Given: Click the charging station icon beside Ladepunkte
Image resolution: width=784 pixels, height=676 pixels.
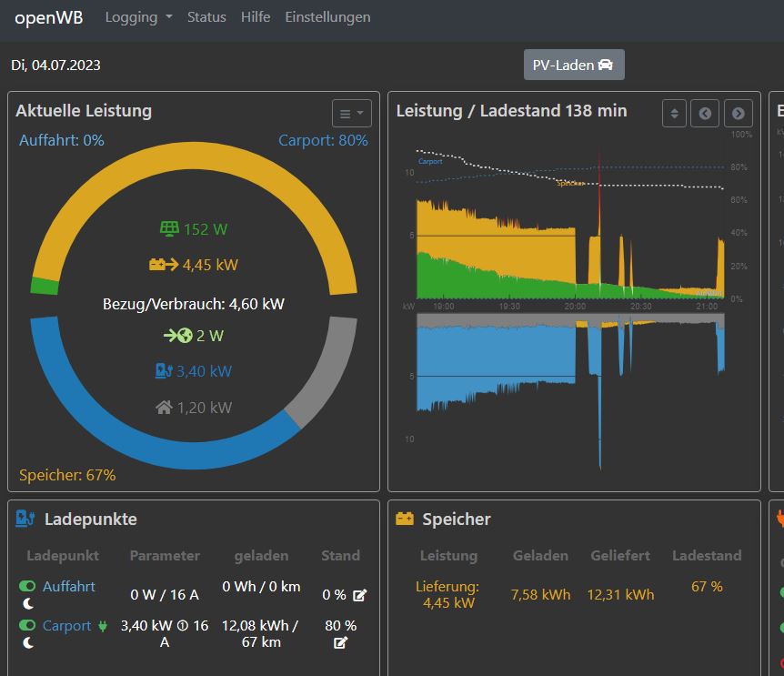Looking at the screenshot, I should (x=25, y=520).
